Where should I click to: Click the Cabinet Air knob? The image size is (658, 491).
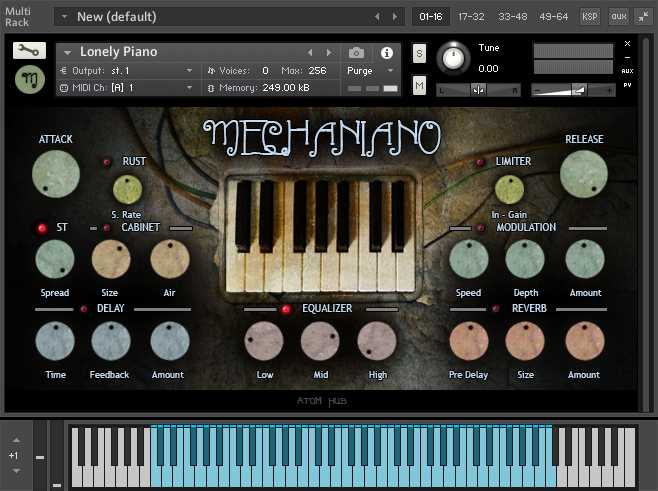click(x=170, y=259)
